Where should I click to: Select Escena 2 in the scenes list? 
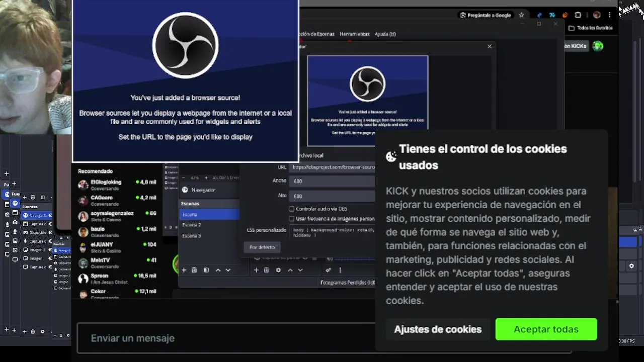tap(209, 225)
